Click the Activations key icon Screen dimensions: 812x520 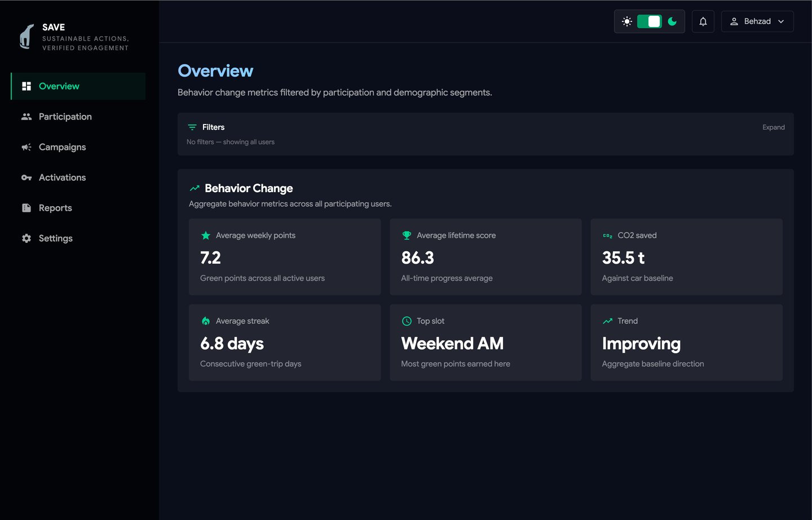point(27,177)
